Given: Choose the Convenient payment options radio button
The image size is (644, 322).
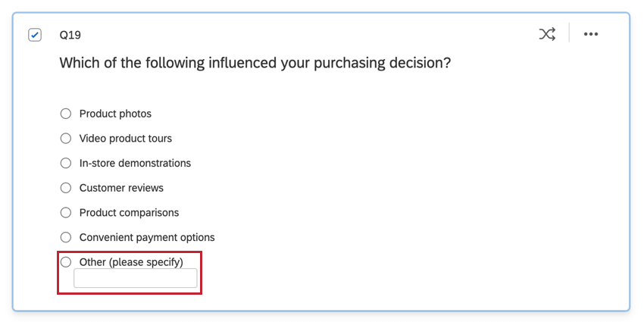Looking at the screenshot, I should pyautogui.click(x=66, y=237).
